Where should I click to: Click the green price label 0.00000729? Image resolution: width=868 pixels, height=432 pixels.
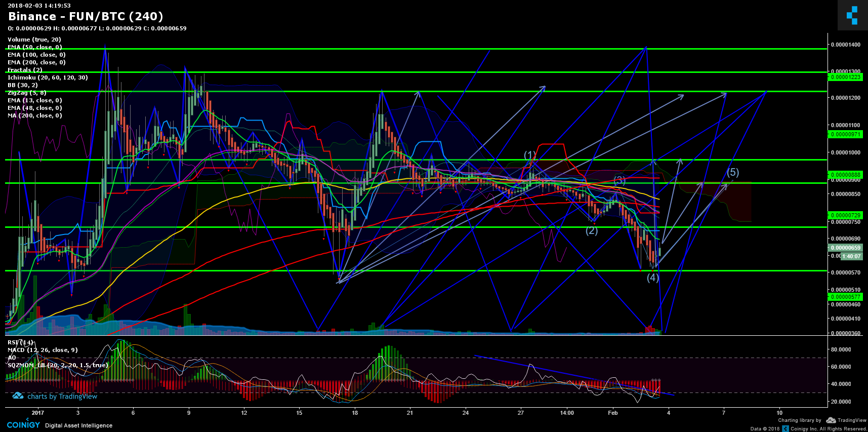[x=845, y=215]
